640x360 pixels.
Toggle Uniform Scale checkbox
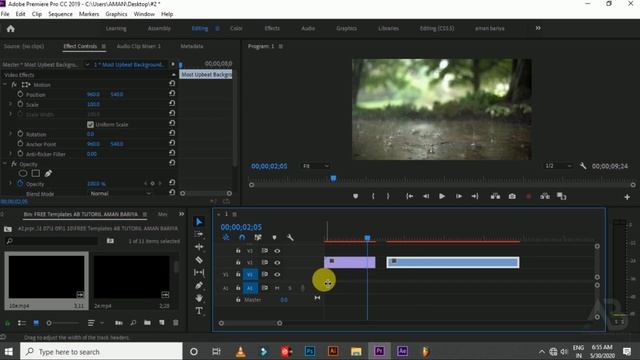tap(90, 124)
